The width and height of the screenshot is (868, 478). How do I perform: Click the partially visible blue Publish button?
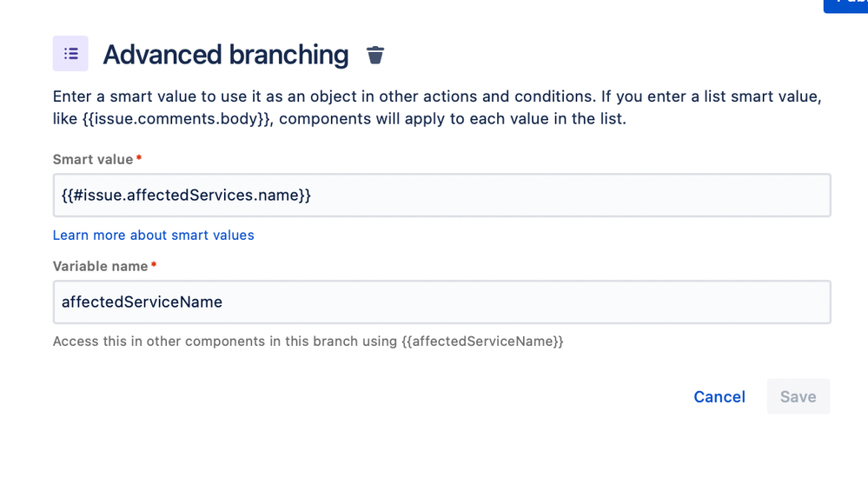(x=845, y=4)
